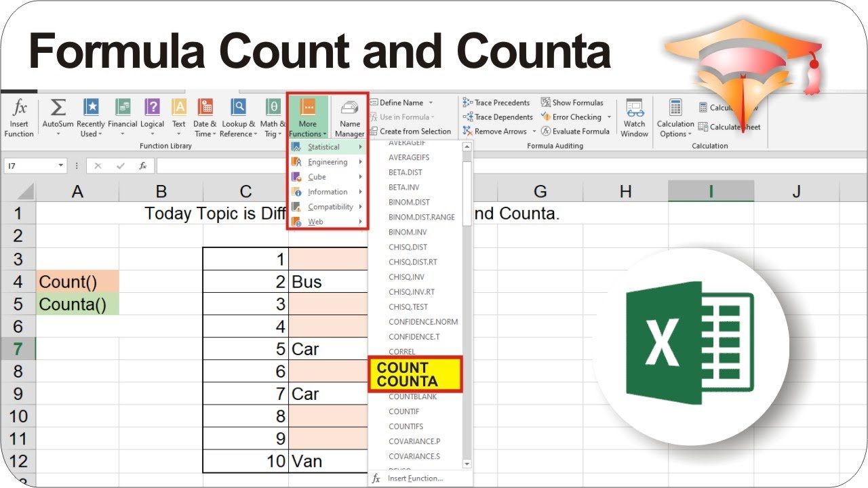Expand the Cube submenu
This screenshot has height=488, width=868.
tap(327, 177)
